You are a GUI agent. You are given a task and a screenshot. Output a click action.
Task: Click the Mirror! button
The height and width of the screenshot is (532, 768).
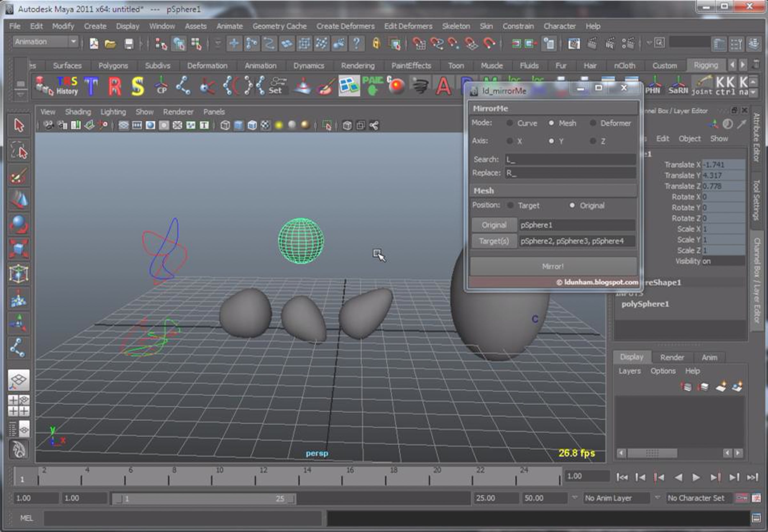(x=553, y=266)
